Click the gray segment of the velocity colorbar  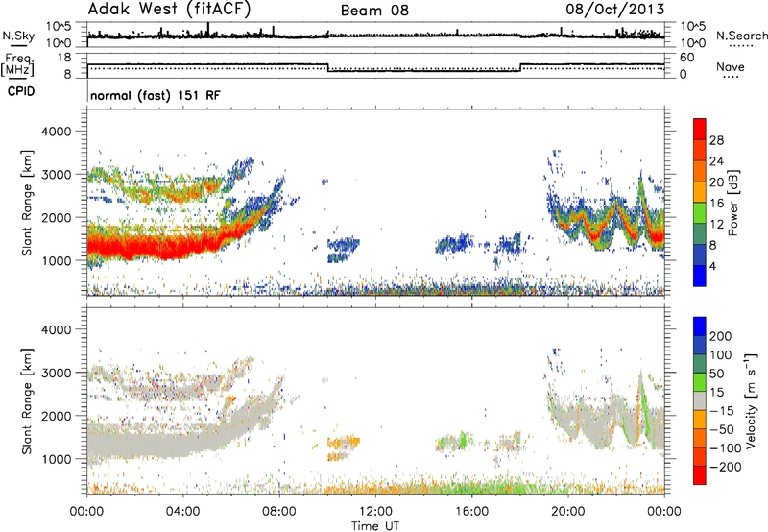[x=700, y=401]
